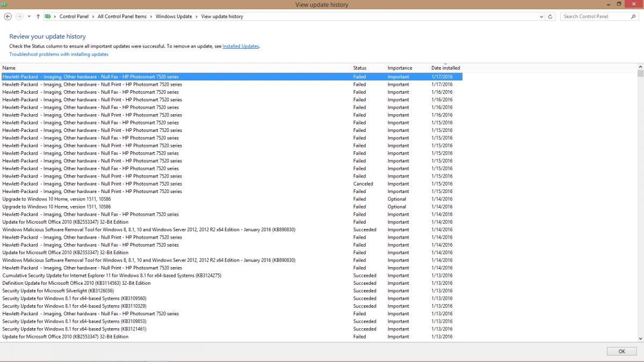Screen dimensions: 644x362
Task: Select Office 2010 (KB2553347) update dated 1/13/2016
Action: 231,337
